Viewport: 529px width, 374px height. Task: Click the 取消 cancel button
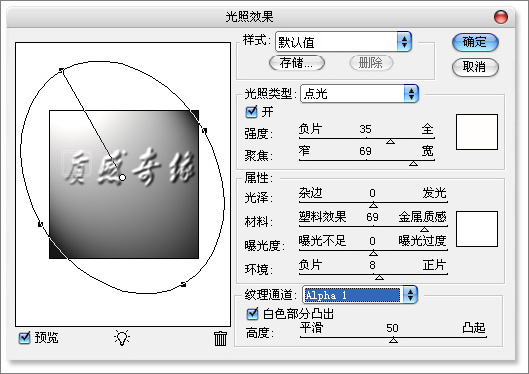[x=475, y=67]
